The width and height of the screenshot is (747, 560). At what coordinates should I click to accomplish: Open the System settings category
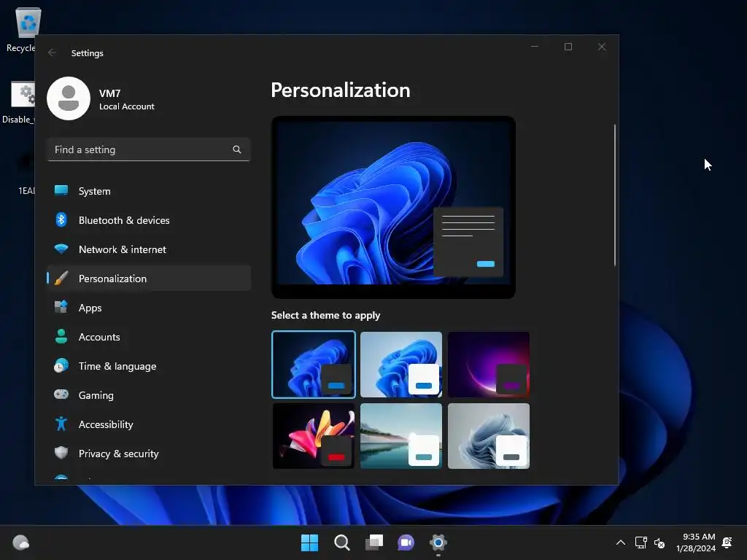click(149, 191)
